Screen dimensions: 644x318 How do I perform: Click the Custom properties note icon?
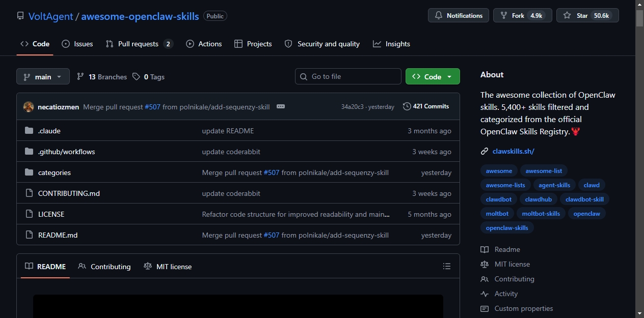[x=485, y=308]
